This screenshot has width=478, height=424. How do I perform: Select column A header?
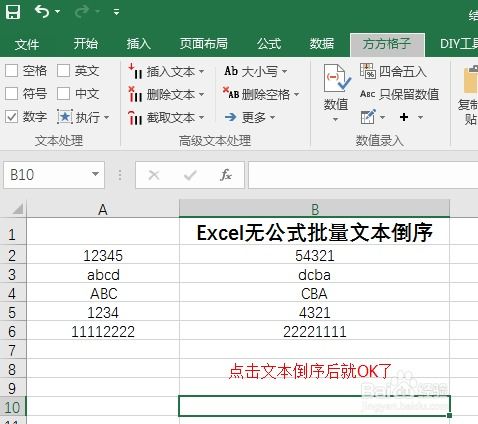click(x=103, y=209)
